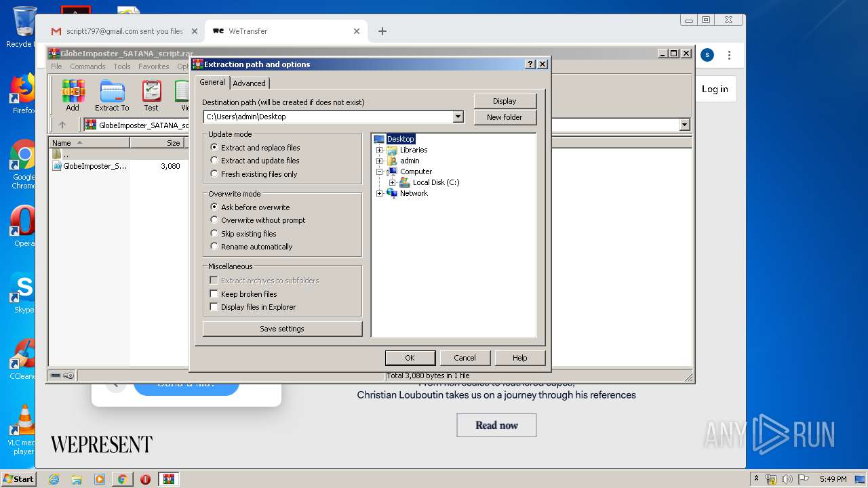The image size is (868, 488).
Task: Select Fresh existing files only
Action: [254, 174]
